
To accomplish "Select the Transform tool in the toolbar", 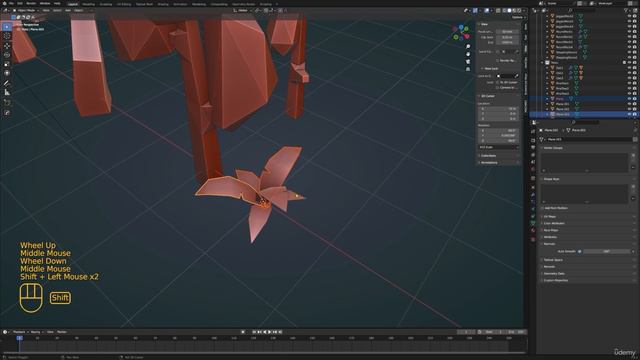I will point(7,73).
